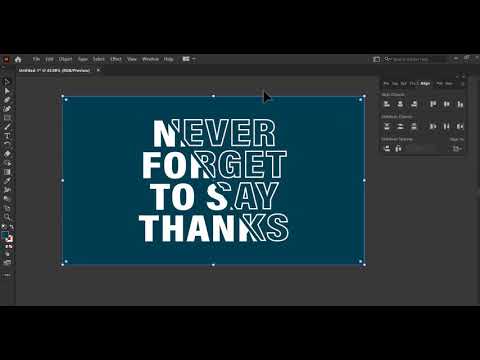480x360 pixels.
Task: Open the Align panel options menu
Action: (462, 84)
